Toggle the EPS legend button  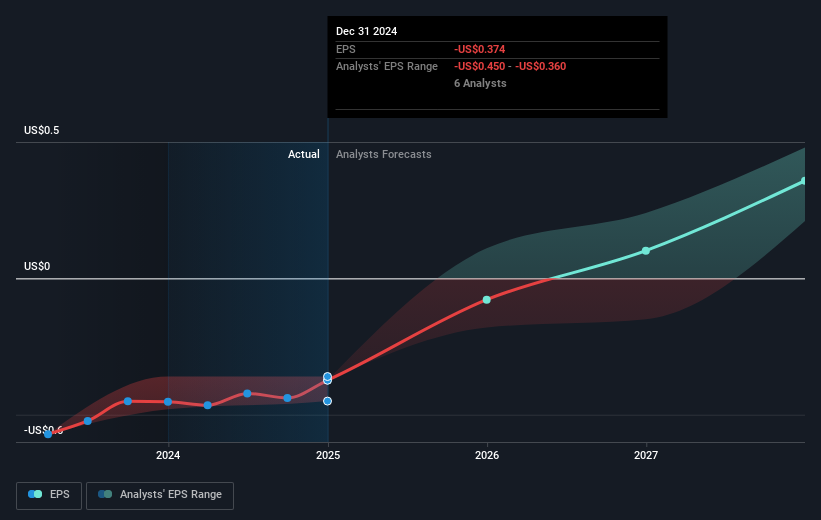coord(49,495)
